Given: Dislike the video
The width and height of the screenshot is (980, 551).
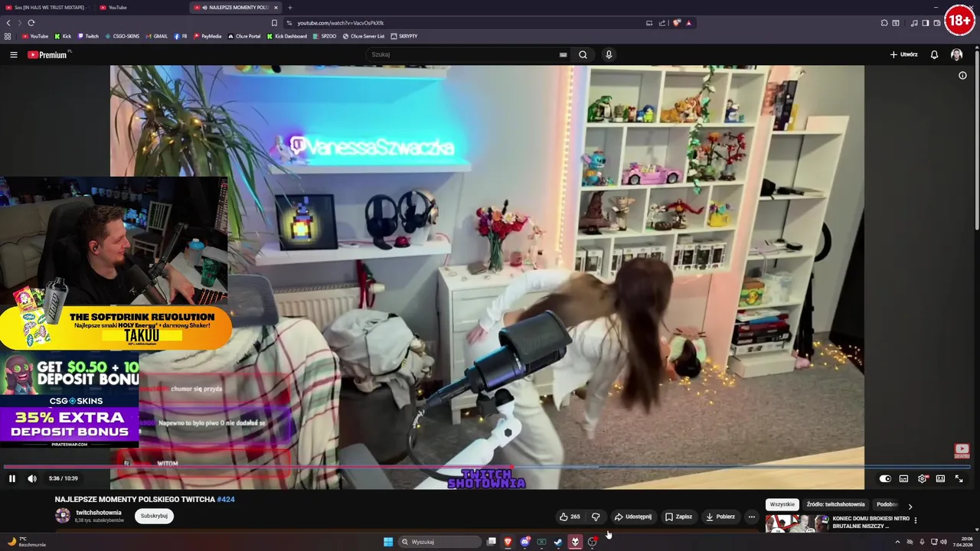Looking at the screenshot, I should [x=596, y=517].
